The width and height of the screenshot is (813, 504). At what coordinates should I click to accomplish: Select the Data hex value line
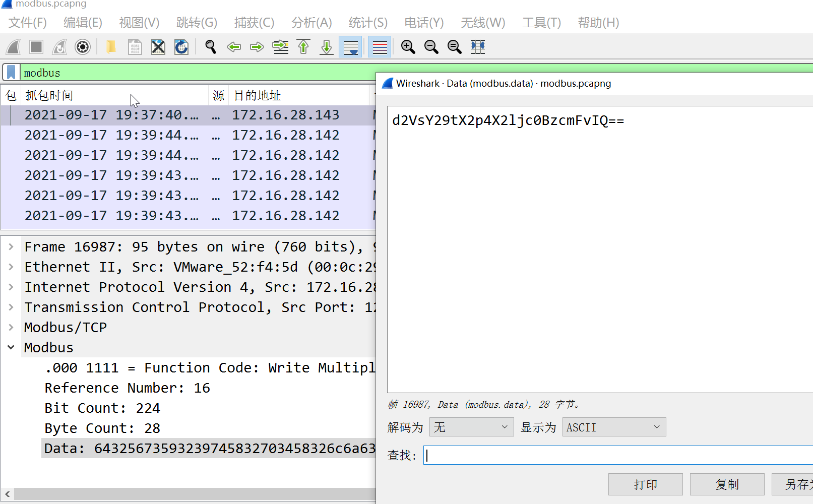(209, 449)
